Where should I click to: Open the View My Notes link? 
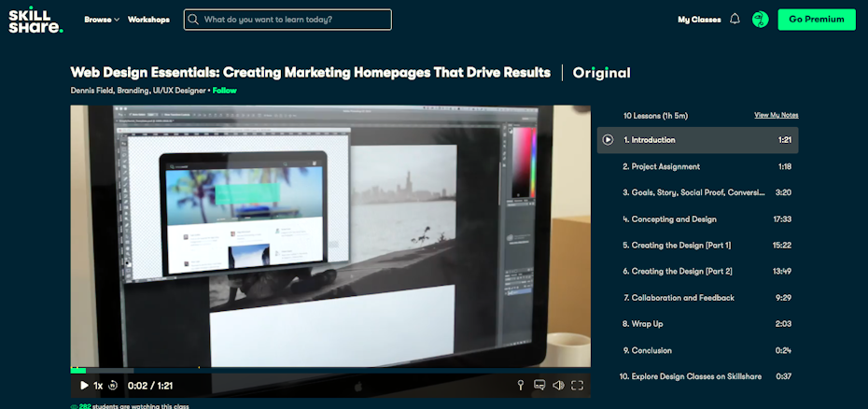pos(776,115)
